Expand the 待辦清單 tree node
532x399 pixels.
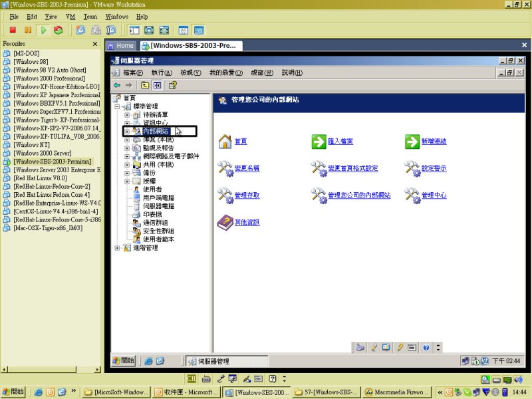click(127, 115)
